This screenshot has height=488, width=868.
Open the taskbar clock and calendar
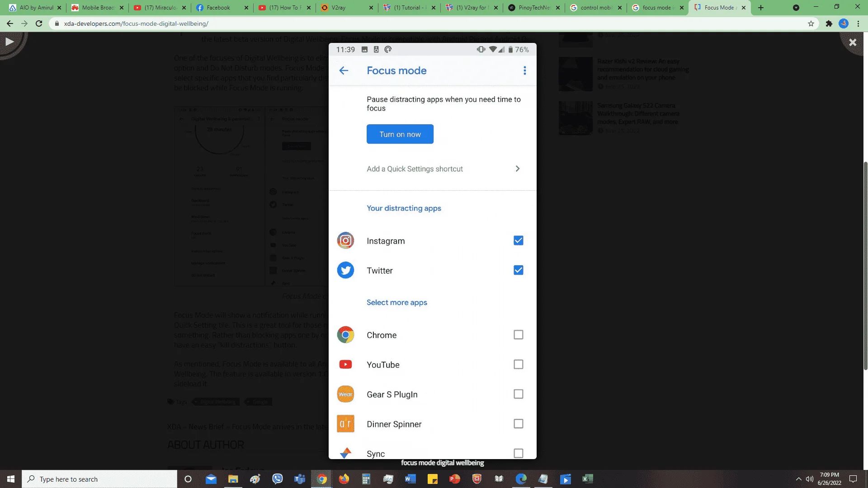(x=829, y=479)
